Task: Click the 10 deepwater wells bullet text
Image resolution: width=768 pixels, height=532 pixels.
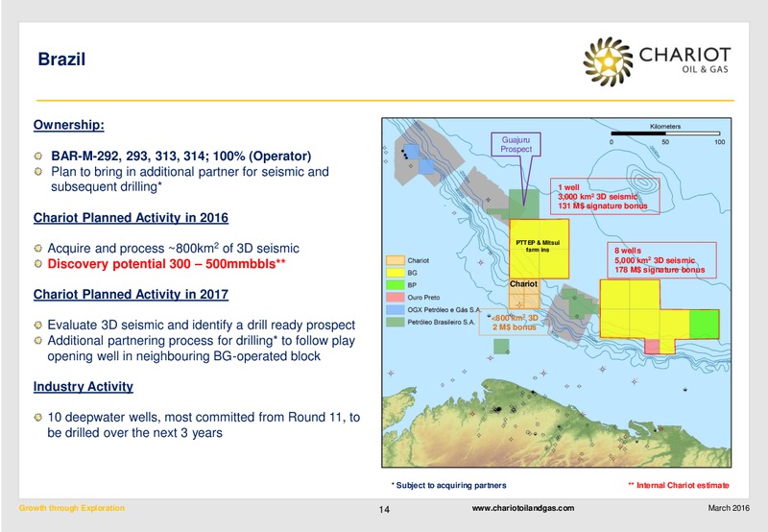Action: (x=204, y=424)
